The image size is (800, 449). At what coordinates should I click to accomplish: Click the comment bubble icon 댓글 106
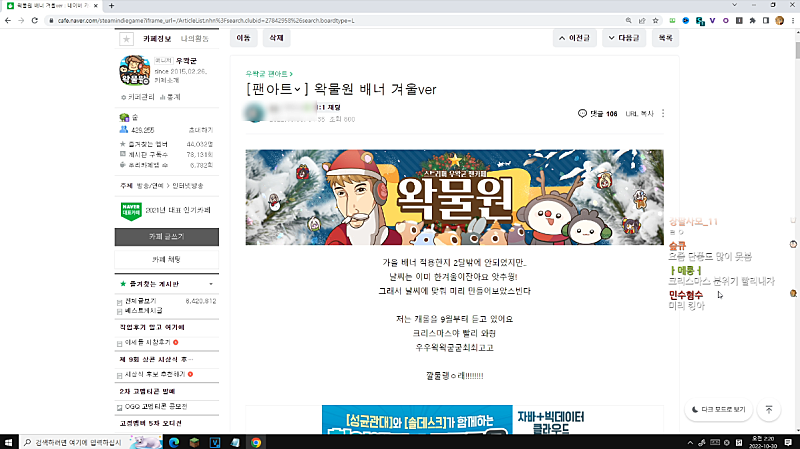(x=582, y=113)
